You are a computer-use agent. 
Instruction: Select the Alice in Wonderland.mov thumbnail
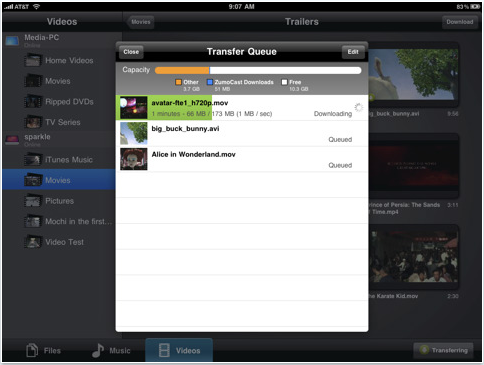click(x=134, y=159)
